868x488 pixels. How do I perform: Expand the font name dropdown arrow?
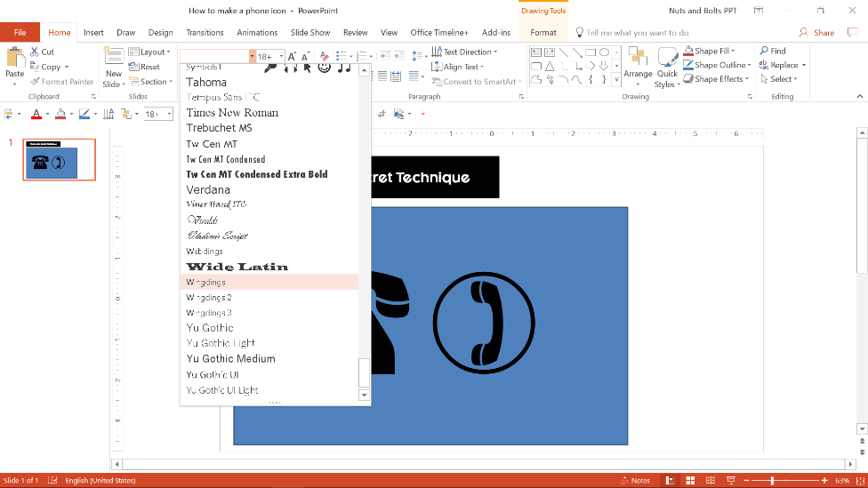coord(252,56)
